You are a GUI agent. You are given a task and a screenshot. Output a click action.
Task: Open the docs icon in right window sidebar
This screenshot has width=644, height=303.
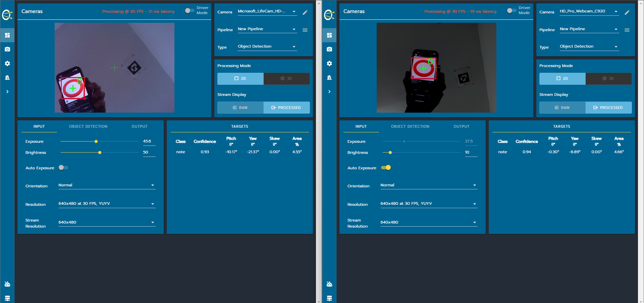pyautogui.click(x=329, y=77)
